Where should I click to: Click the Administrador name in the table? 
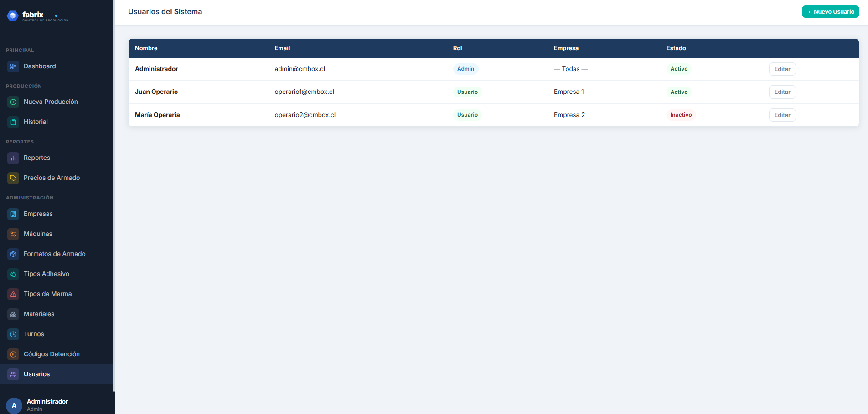(156, 69)
